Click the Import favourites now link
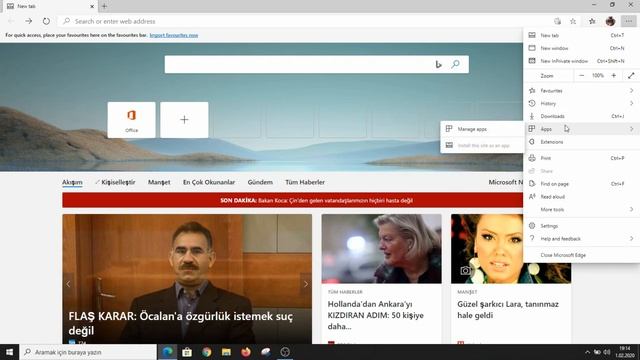Screen dimensions: 640x360 pyautogui.click(x=174, y=35)
